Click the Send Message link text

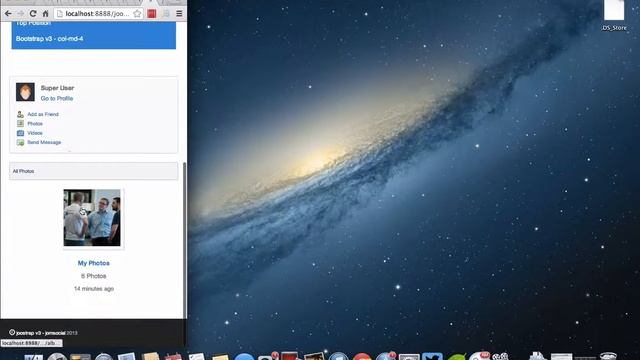point(44,142)
